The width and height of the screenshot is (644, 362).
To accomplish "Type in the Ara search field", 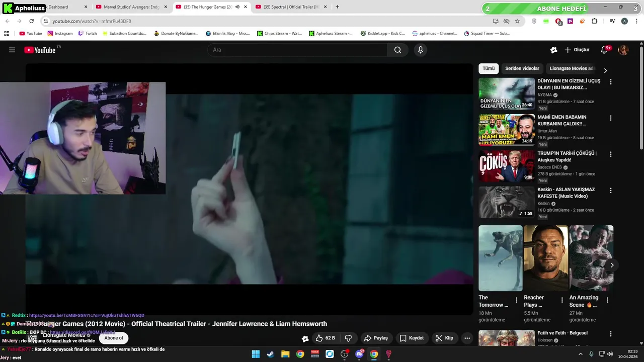I will 297,50.
